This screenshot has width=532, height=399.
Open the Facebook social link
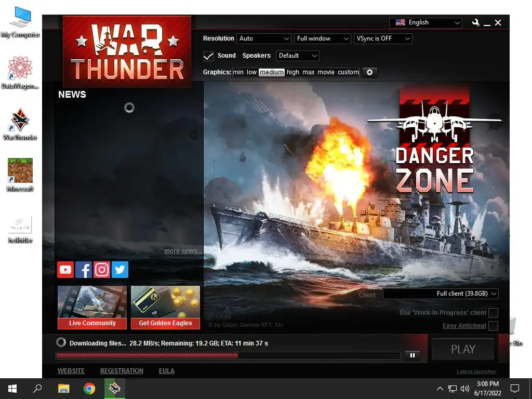pos(84,270)
